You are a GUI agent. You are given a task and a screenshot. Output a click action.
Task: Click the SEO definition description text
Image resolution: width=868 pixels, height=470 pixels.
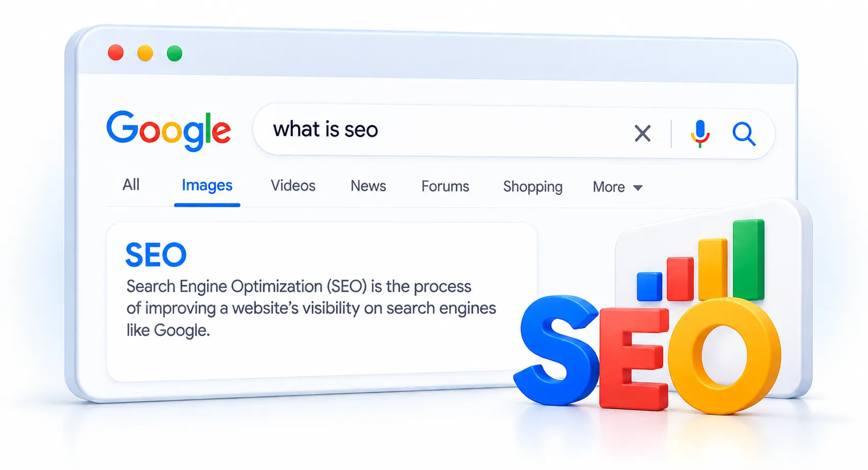(x=311, y=308)
